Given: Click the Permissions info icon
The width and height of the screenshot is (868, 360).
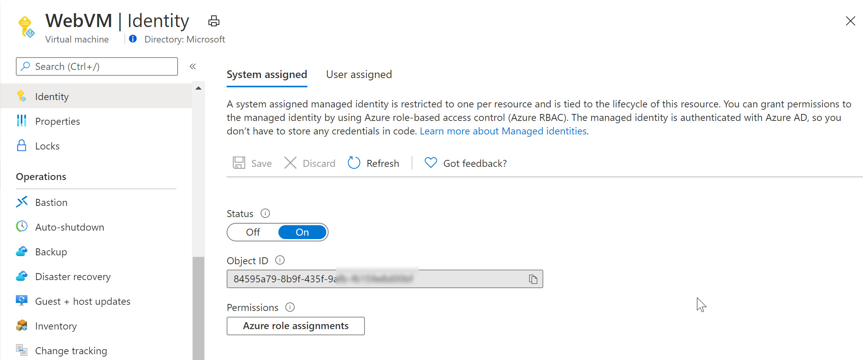Looking at the screenshot, I should [x=290, y=307].
